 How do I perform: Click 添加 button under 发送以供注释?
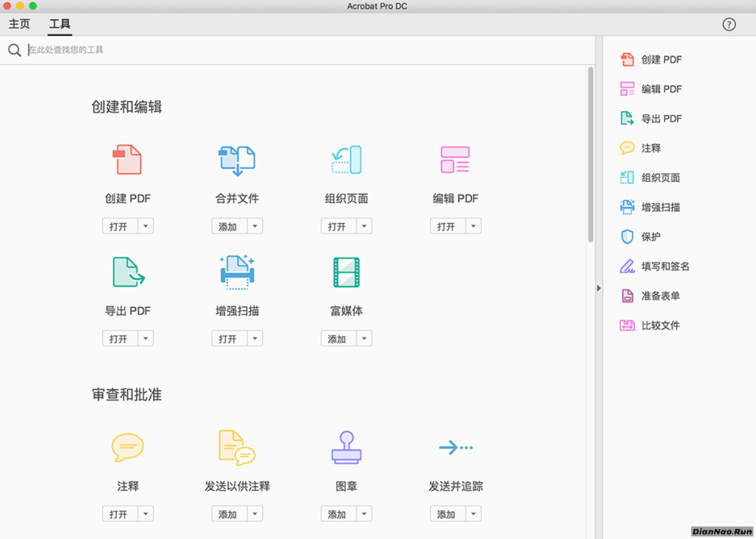229,514
